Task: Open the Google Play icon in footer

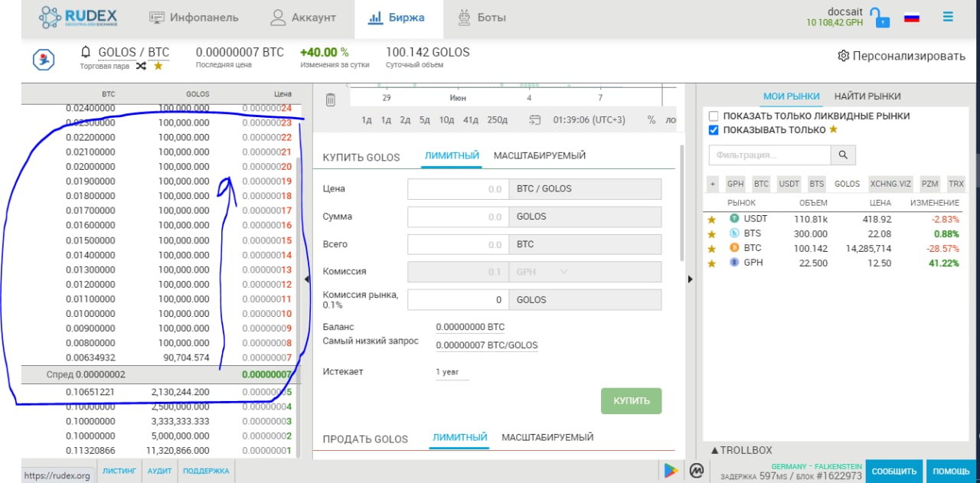Action: pos(671,471)
